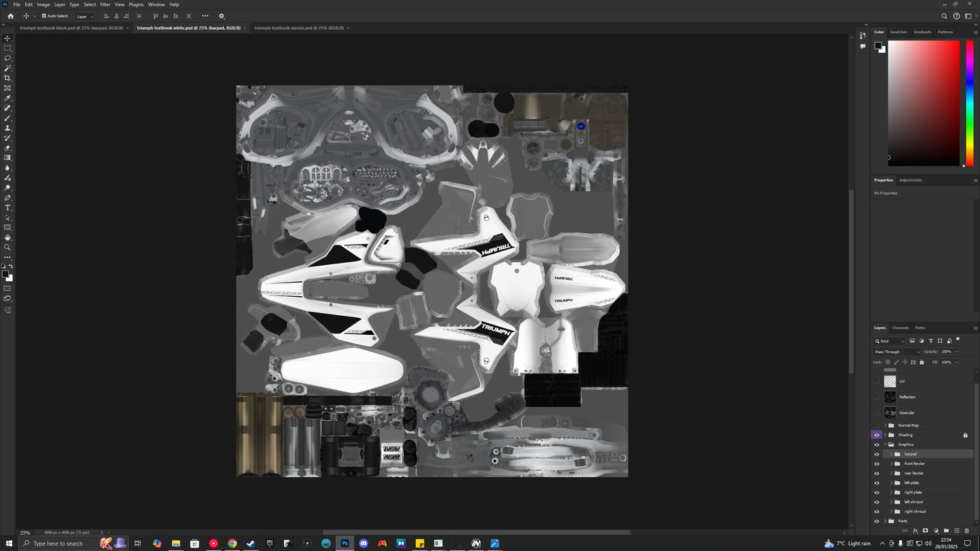This screenshot has width=980, height=551.
Task: Open the Filter menu
Action: click(x=105, y=5)
